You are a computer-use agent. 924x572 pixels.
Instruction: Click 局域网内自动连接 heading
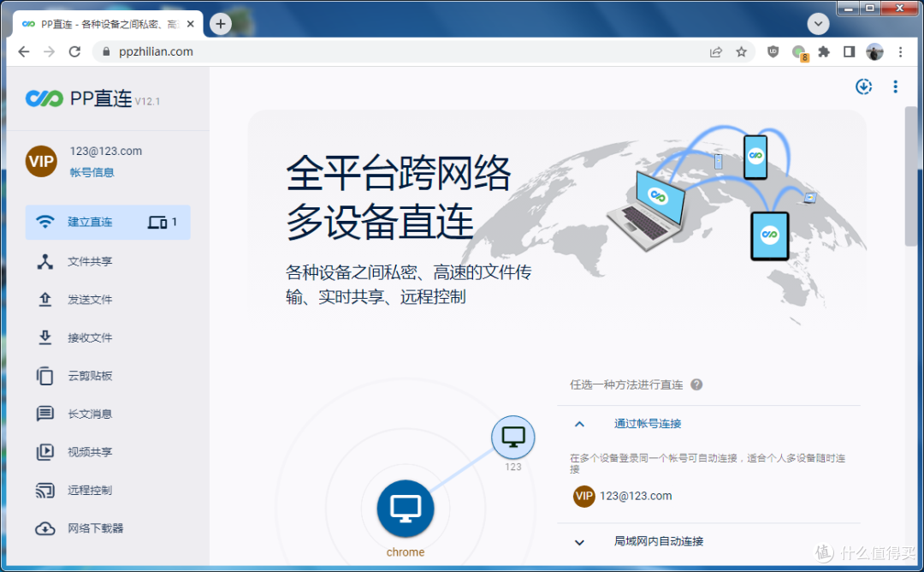pos(659,541)
